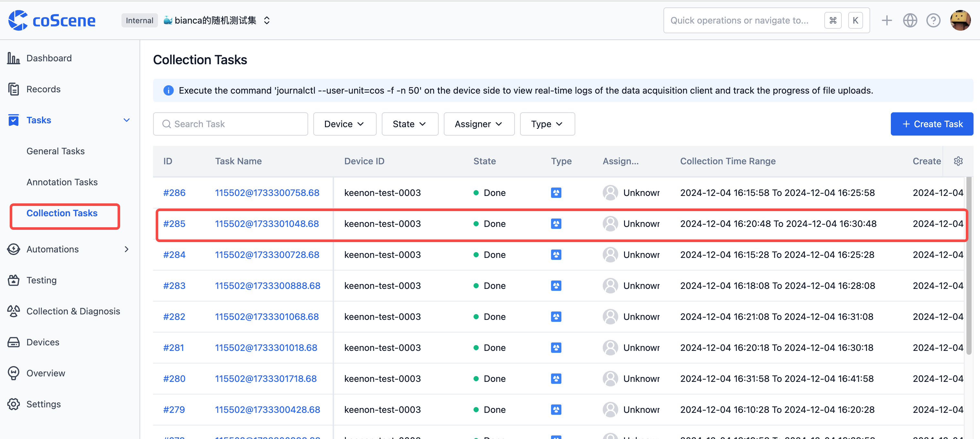Image resolution: width=980 pixels, height=439 pixels.
Task: Click the Collection Time Range column header
Action: pyautogui.click(x=728, y=161)
